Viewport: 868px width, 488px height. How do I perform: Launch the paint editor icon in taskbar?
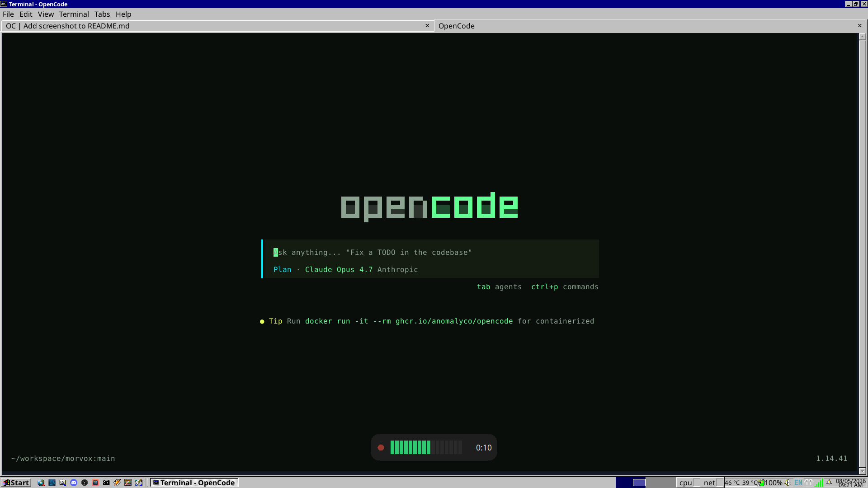click(139, 483)
